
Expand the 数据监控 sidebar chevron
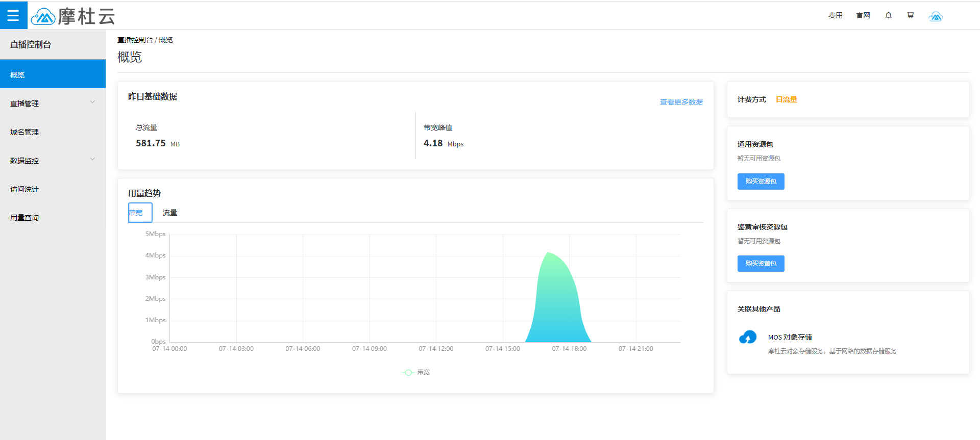coord(92,159)
